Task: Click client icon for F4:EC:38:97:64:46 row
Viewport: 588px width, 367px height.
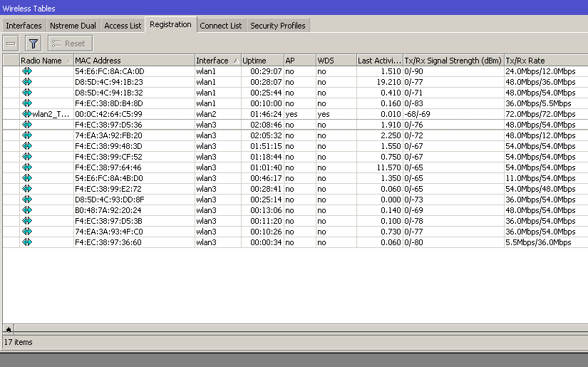Action: coord(27,167)
